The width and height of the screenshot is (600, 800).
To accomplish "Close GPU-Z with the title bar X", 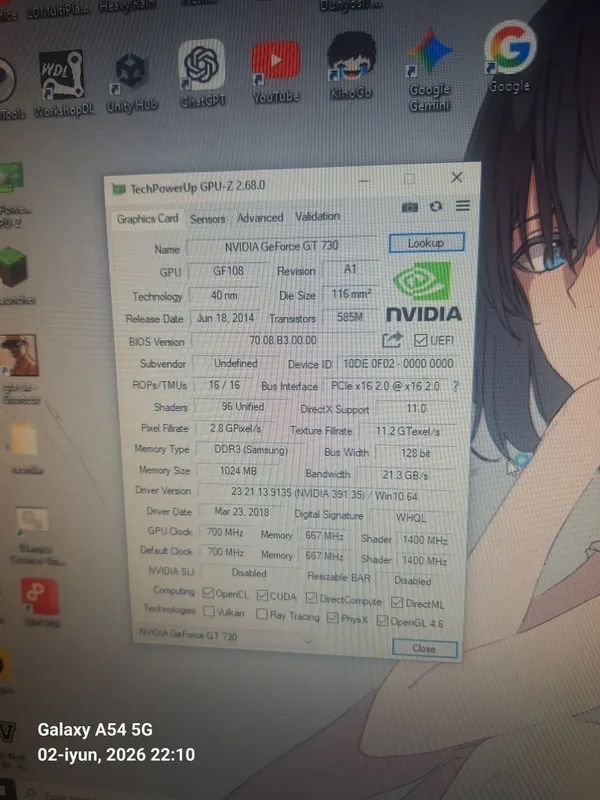I will point(457,177).
